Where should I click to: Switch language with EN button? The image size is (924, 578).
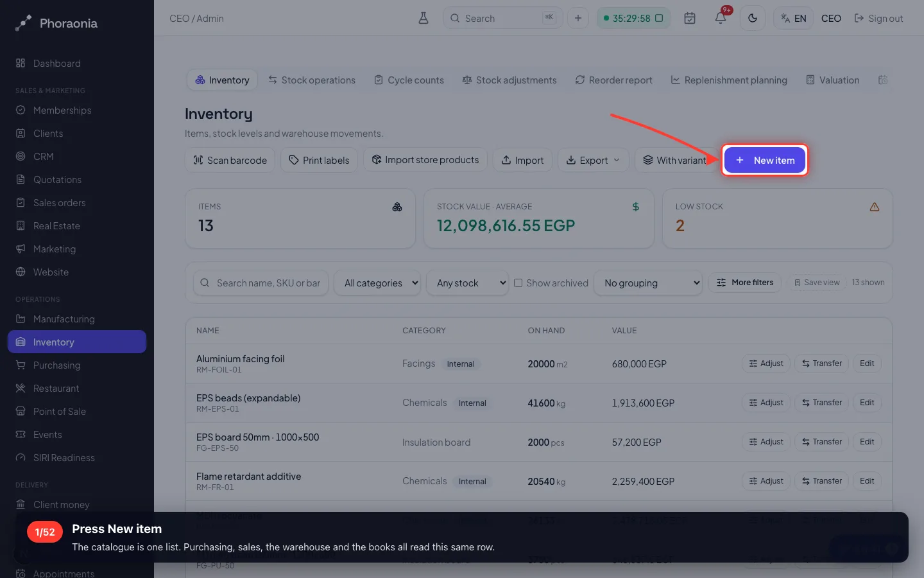pyautogui.click(x=793, y=18)
